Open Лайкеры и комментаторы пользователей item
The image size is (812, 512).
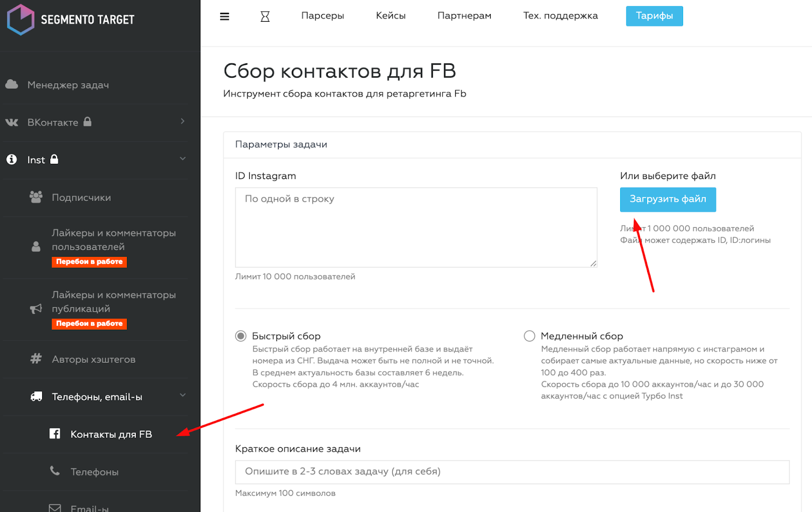(x=114, y=240)
